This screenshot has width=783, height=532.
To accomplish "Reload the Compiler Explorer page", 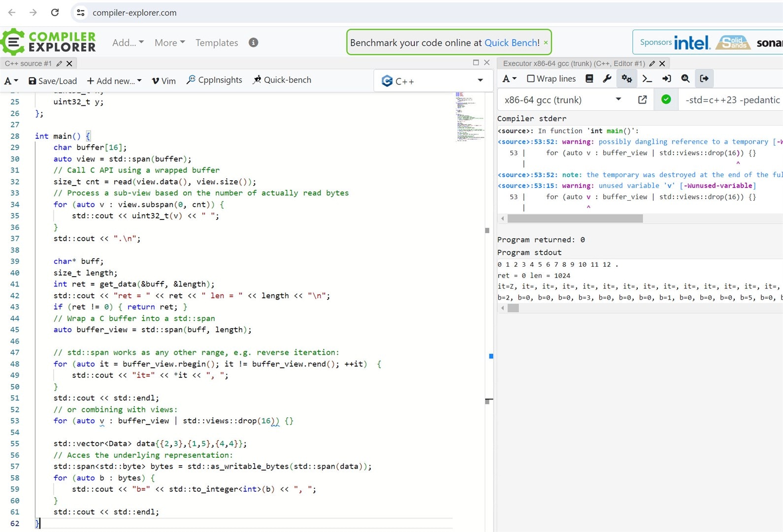I will [55, 12].
